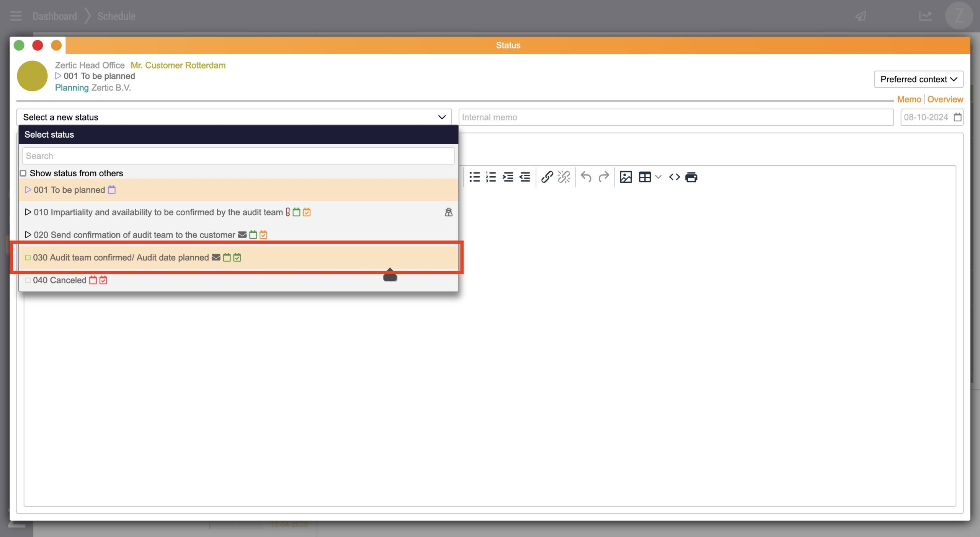The image size is (980, 537).
Task: Click the print icon in editor toolbar
Action: pos(691,177)
